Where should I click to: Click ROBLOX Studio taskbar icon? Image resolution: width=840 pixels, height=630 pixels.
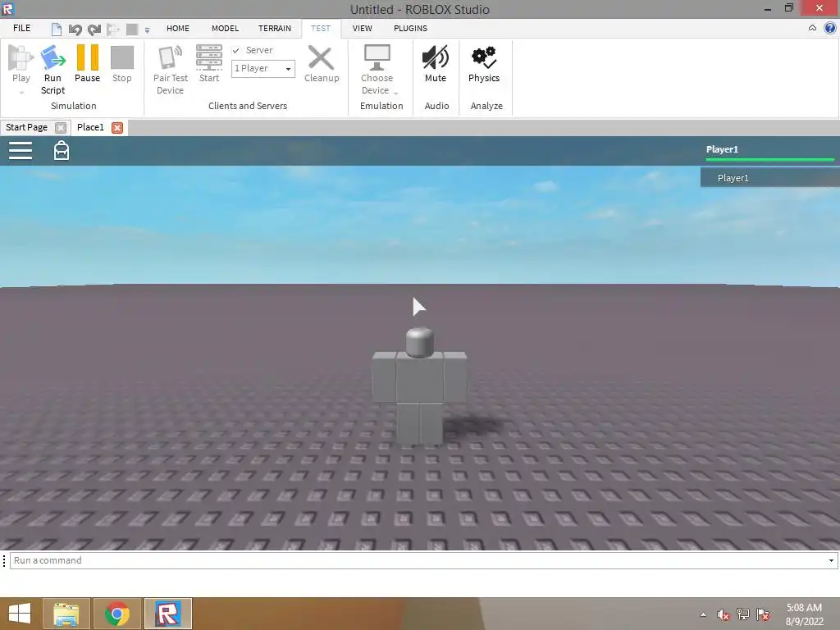coord(167,614)
